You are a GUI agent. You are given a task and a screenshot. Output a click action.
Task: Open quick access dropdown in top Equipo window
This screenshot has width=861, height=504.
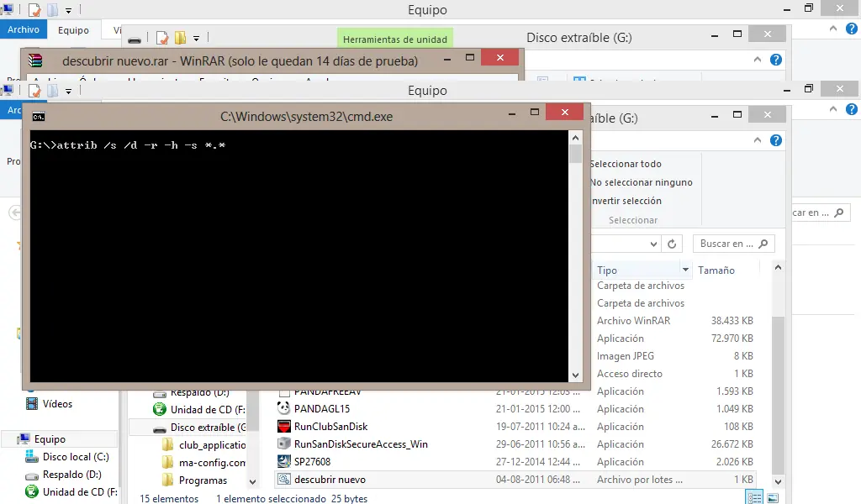click(68, 10)
